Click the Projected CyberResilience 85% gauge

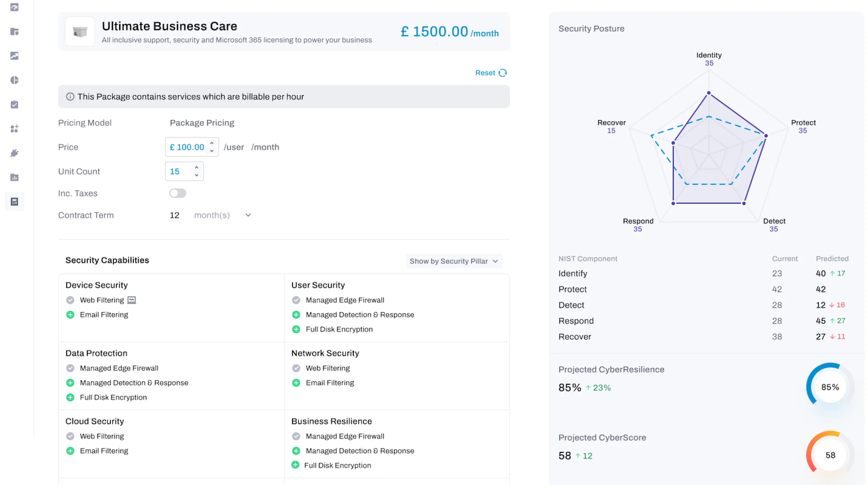pyautogui.click(x=830, y=387)
